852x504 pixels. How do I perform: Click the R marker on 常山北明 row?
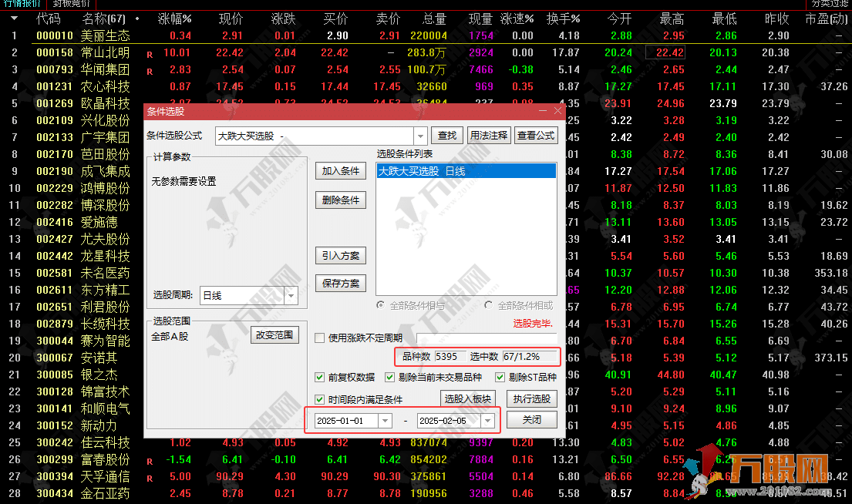[x=150, y=54]
